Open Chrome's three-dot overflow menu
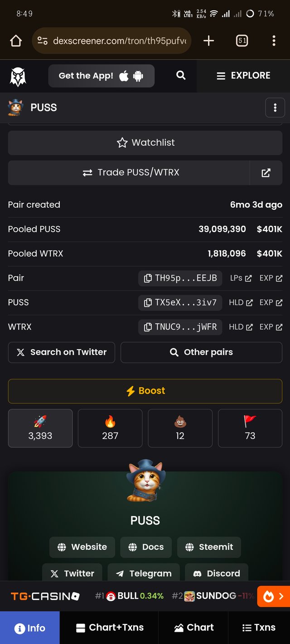This screenshot has width=290, height=644. [x=274, y=41]
